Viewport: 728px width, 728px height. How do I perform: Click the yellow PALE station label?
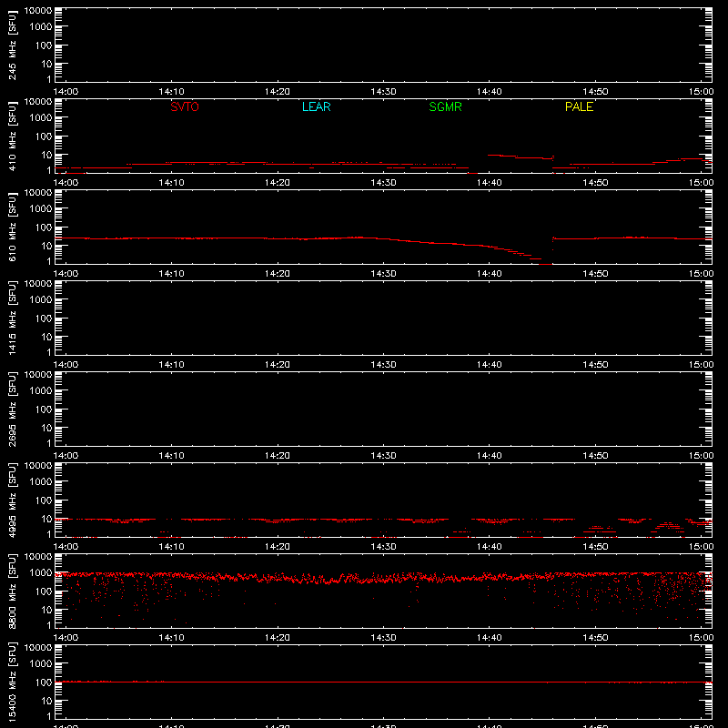tap(579, 106)
